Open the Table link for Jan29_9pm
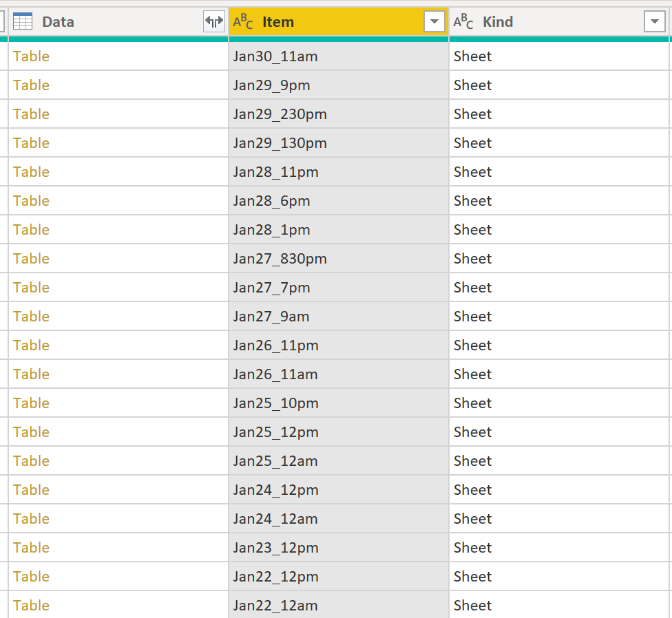 pyautogui.click(x=31, y=85)
